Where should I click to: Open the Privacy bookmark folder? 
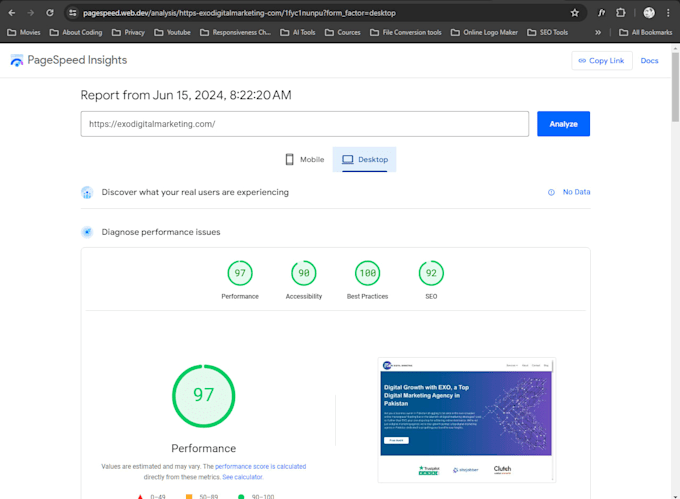(x=128, y=33)
